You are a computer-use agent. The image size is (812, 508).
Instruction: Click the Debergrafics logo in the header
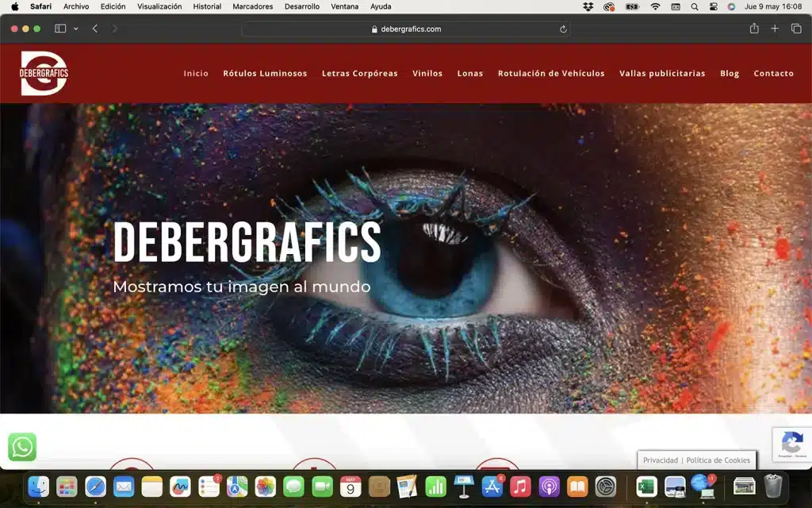tap(44, 73)
